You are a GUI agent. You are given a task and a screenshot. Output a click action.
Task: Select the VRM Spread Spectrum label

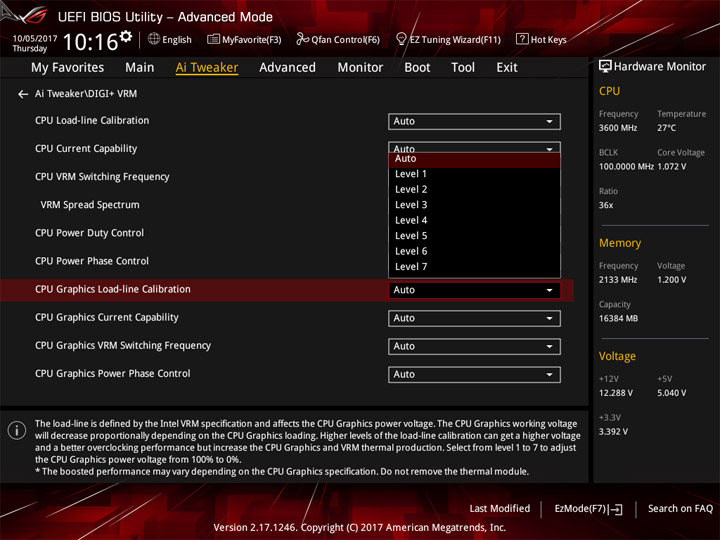[90, 205]
